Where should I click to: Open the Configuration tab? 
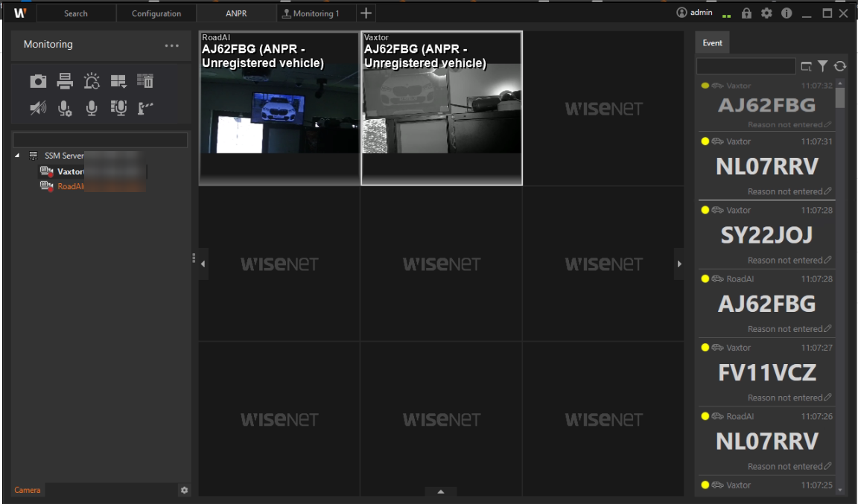point(156,13)
